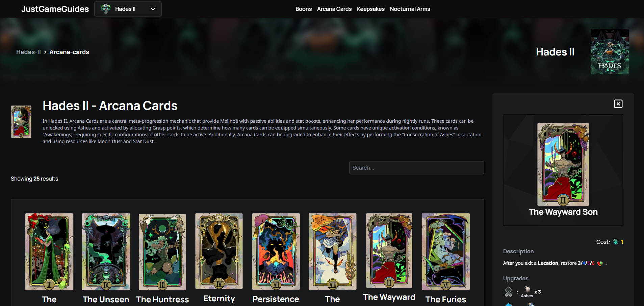Viewport: 644px width, 306px height.
Task: Open The Furies card
Action: tap(446, 252)
